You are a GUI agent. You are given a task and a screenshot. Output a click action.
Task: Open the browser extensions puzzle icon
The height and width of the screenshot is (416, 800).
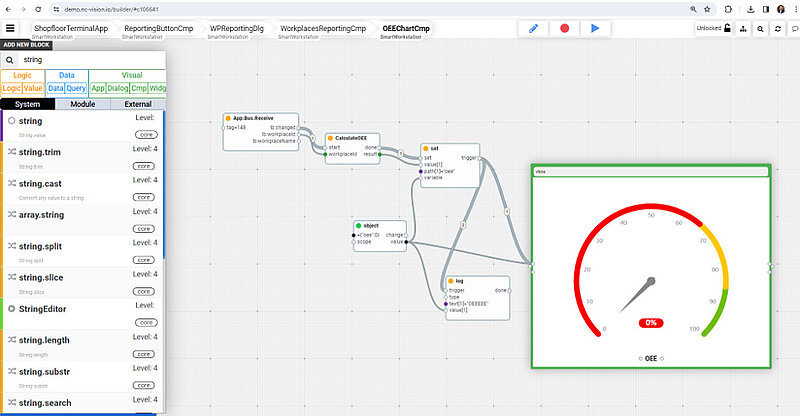click(x=728, y=9)
